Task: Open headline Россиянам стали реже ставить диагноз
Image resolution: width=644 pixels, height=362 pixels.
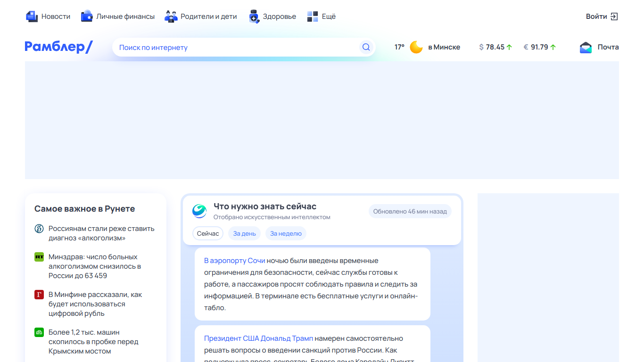Action: point(101,233)
